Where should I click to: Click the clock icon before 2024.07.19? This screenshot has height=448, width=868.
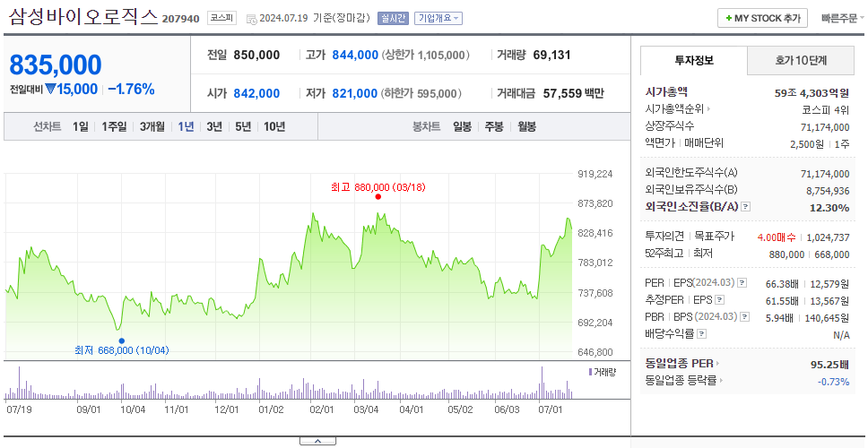tap(251, 19)
